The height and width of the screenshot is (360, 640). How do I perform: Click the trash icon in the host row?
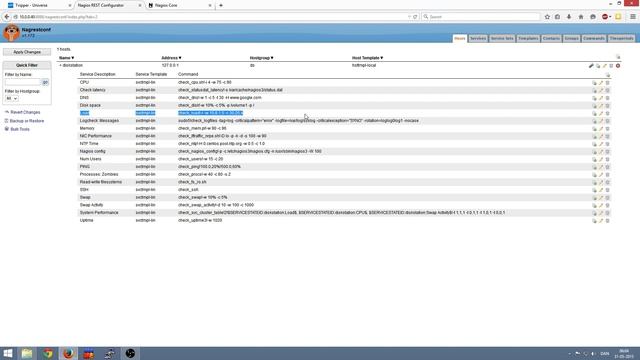611,66
